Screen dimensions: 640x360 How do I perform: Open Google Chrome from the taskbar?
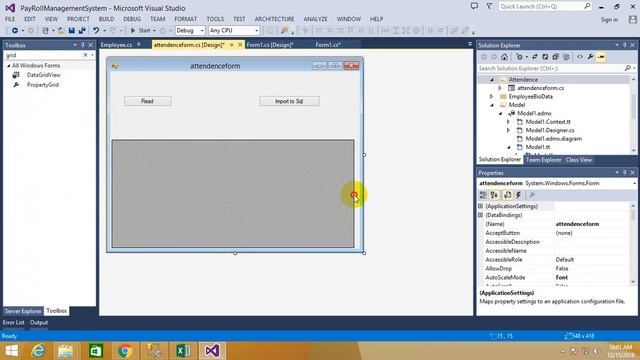click(124, 351)
